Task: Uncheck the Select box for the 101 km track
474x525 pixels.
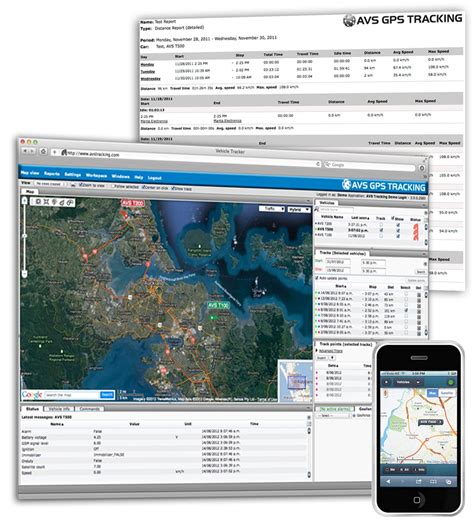Action: (x=406, y=311)
